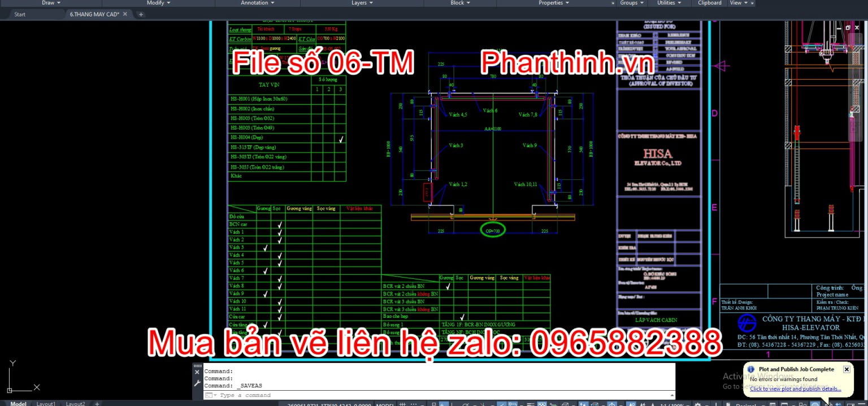Switch to the Layout1 tab
This screenshot has width=868, height=406.
(46, 403)
